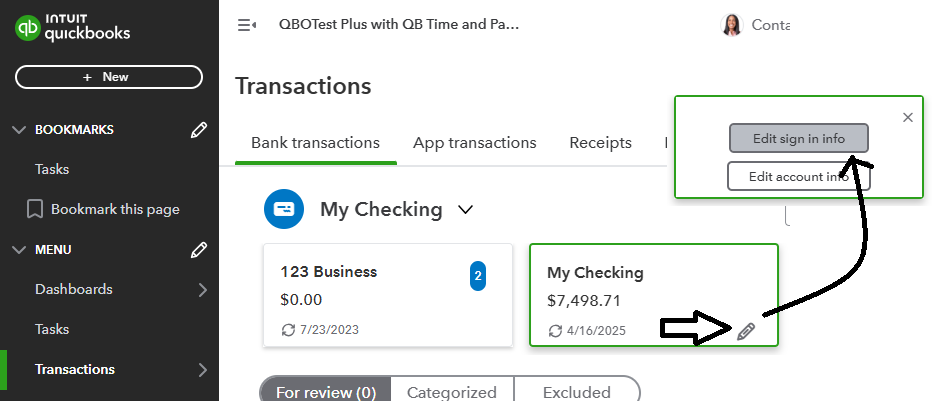
Task: Open the user profile avatar
Action: pyautogui.click(x=731, y=25)
